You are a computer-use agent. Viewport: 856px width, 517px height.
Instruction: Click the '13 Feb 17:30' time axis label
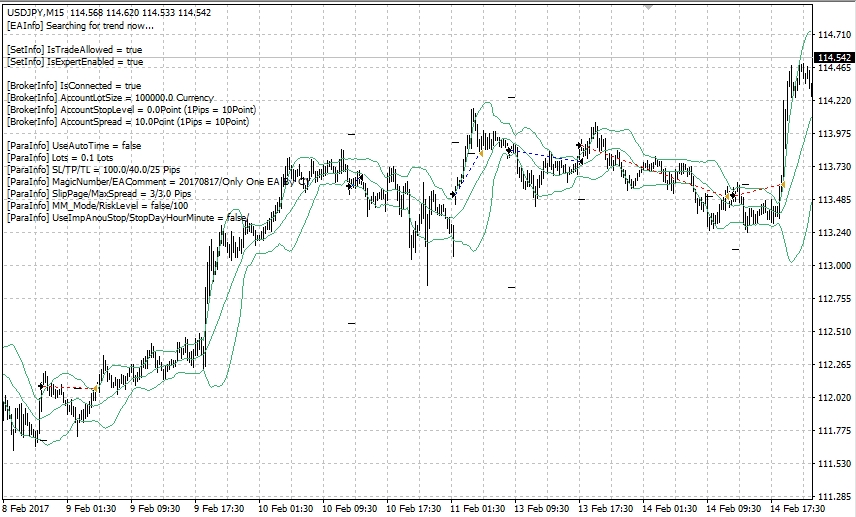(x=606, y=509)
